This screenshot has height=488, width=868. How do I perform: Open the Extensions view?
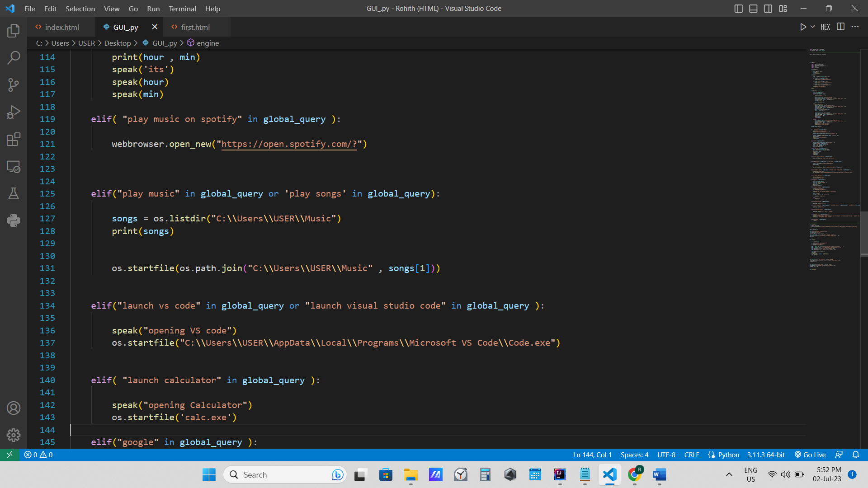point(14,139)
